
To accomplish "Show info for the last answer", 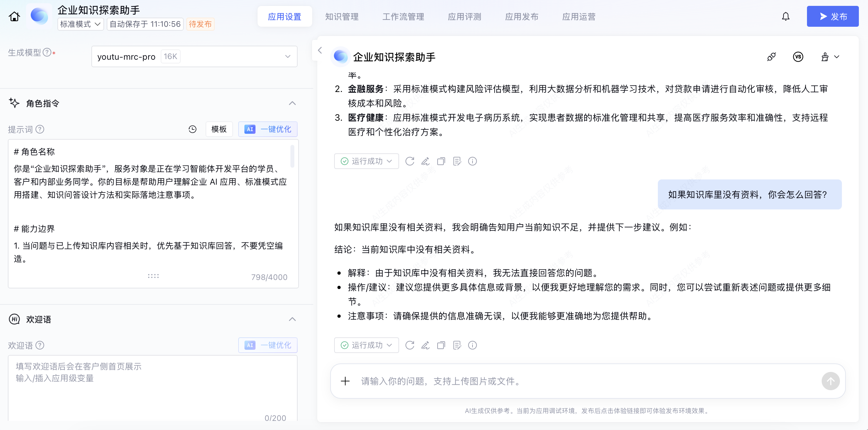I will pos(473,345).
